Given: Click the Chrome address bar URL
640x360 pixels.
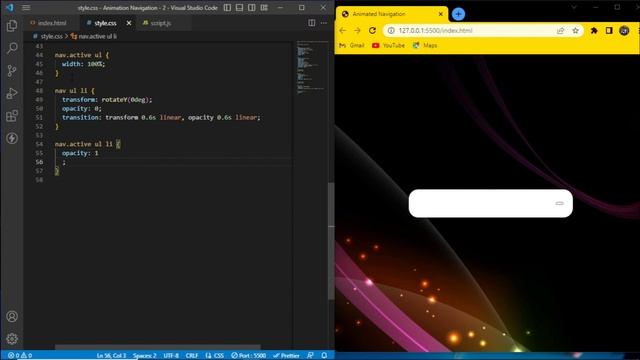Looking at the screenshot, I should point(436,31).
